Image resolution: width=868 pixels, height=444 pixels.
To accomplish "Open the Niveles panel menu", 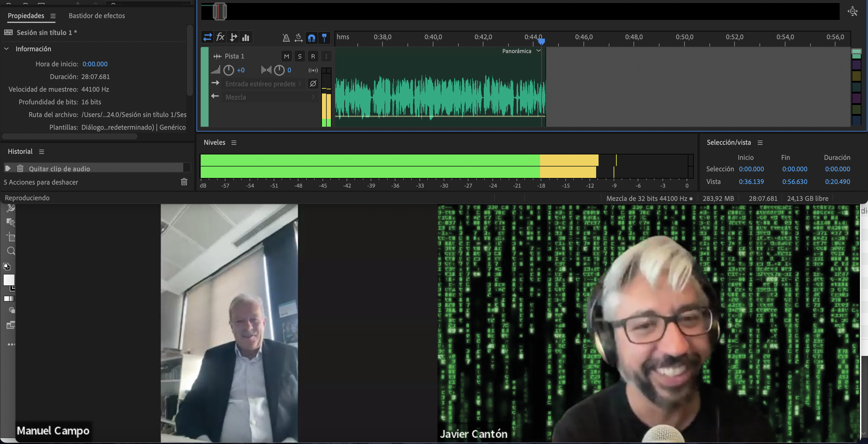I will [x=234, y=143].
